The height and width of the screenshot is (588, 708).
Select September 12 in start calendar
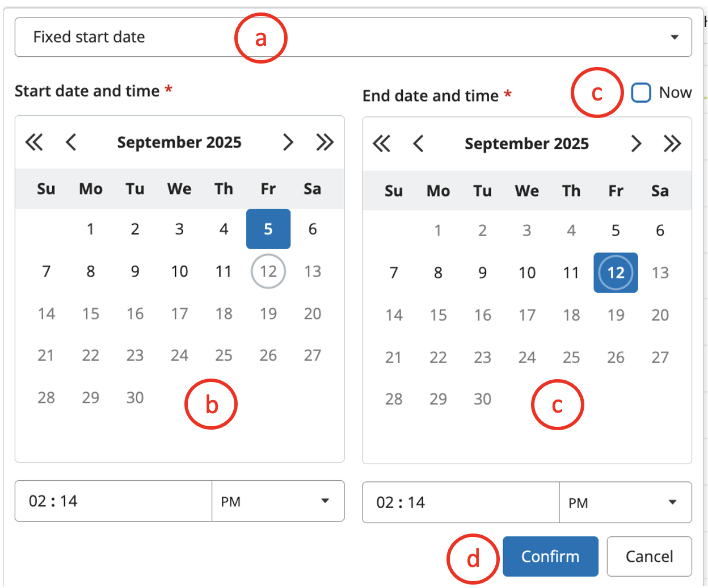[x=268, y=271]
